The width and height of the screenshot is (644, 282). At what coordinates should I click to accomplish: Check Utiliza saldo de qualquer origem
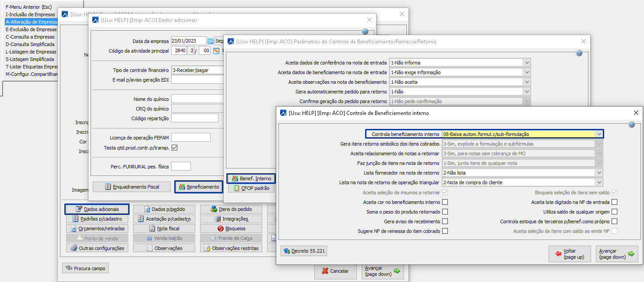tap(614, 212)
